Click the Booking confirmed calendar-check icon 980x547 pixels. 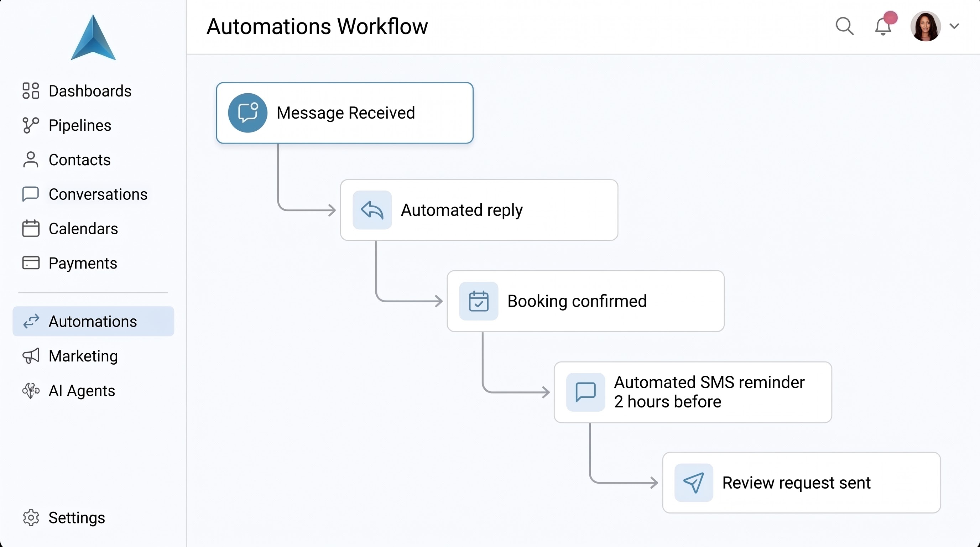pos(479,301)
